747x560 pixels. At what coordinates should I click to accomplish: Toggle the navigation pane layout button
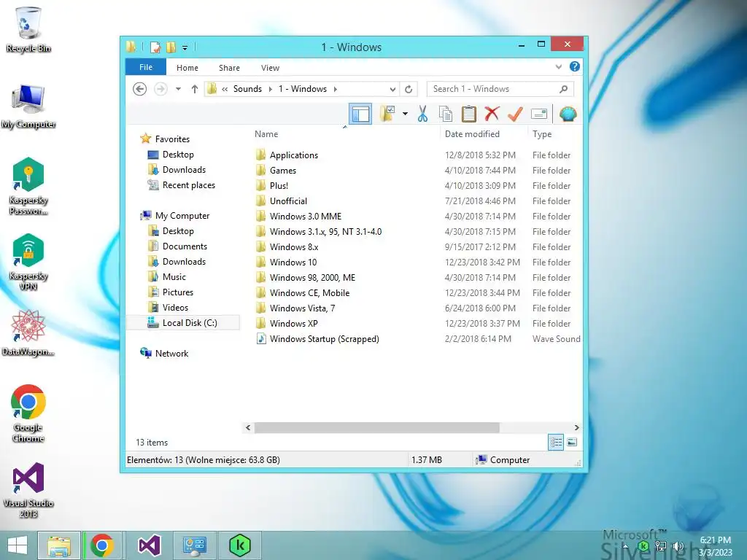[360, 114]
